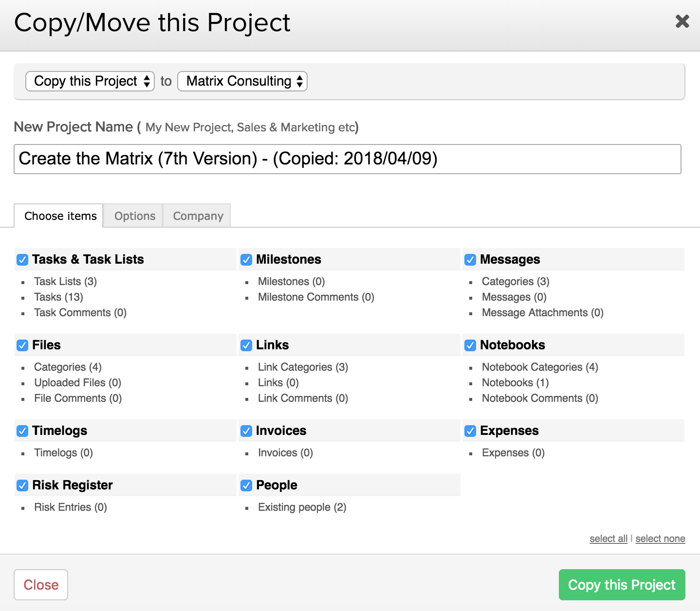Uncheck the Notebooks checkbox
700x611 pixels.
coord(470,345)
